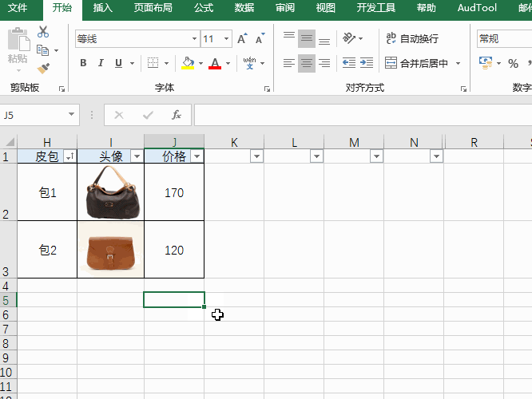
Task: Align text right
Action: 324,63
